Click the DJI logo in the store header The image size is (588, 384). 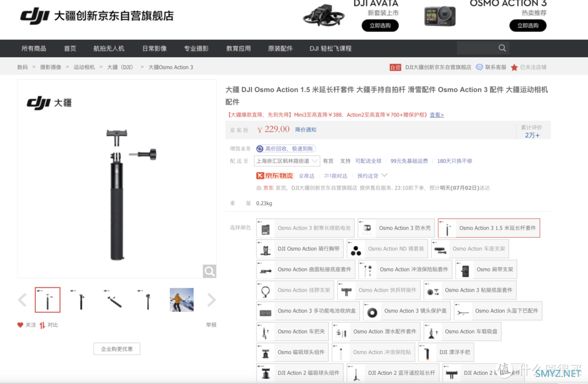35,16
